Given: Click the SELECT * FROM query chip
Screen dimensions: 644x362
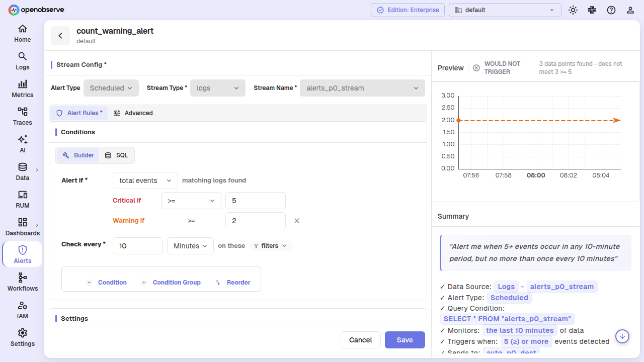Looking at the screenshot, I should pos(507,319).
